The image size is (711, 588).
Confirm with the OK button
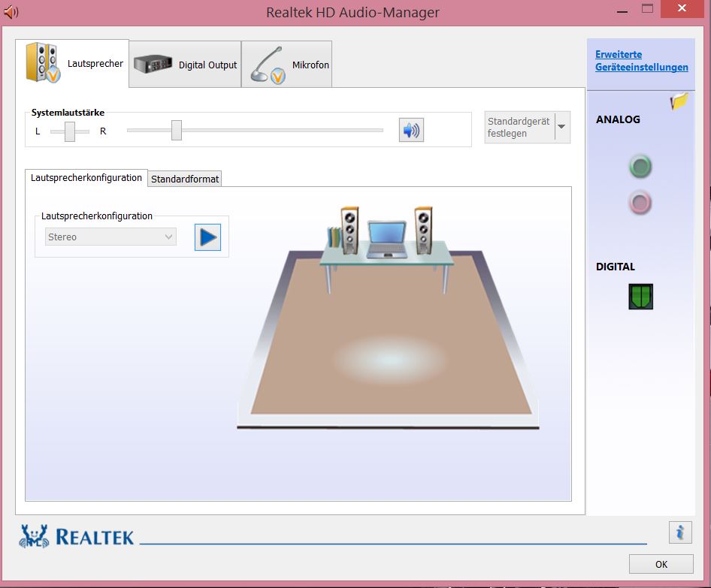coord(661,564)
